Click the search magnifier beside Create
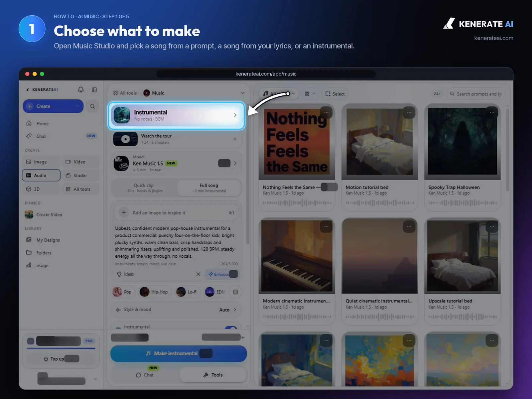This screenshot has width=532, height=399. (92, 106)
